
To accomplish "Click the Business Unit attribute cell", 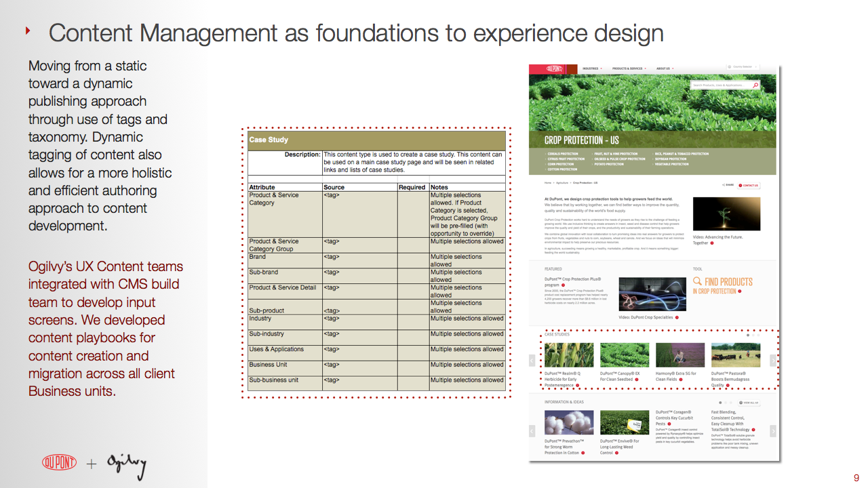I will [285, 368].
